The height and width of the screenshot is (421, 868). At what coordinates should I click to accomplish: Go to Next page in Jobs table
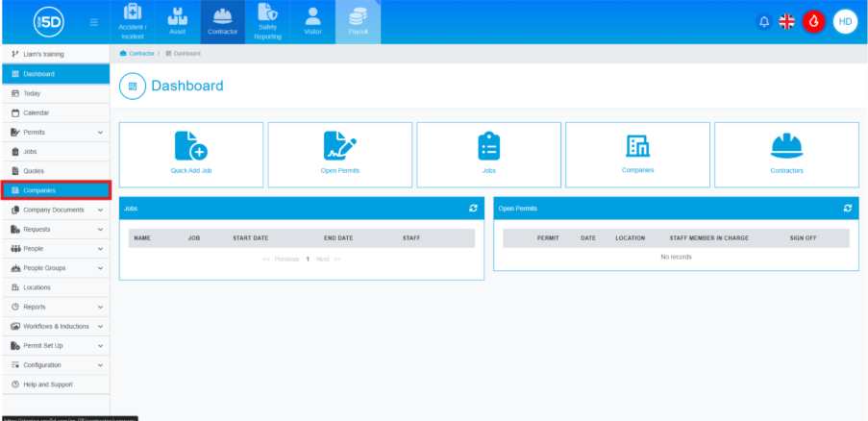[x=323, y=260]
